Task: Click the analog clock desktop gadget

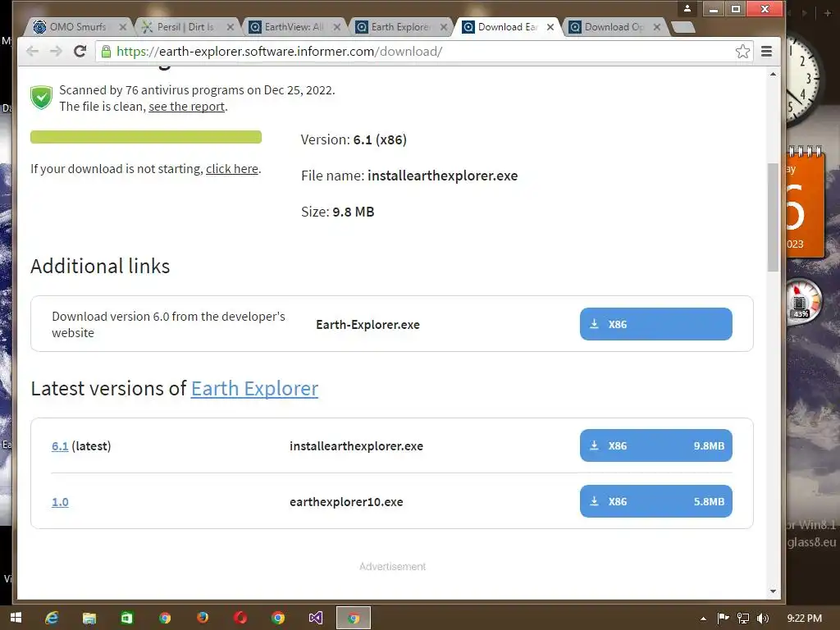Action: 802,78
